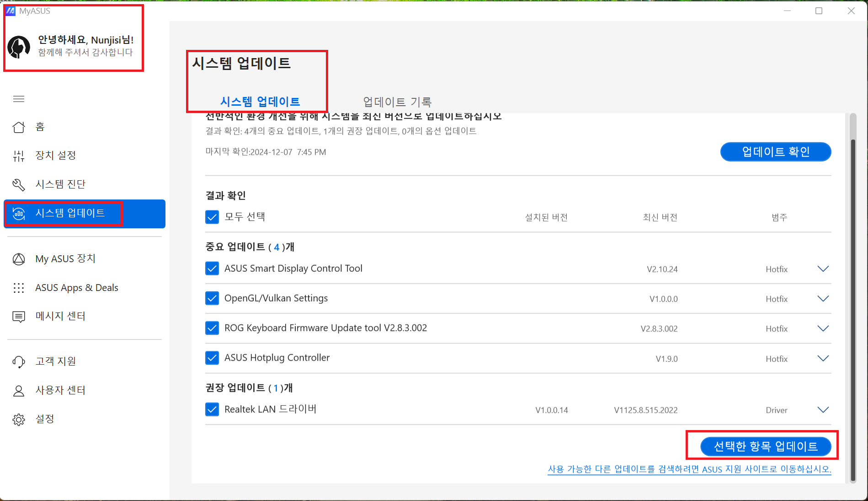Click 마지막 확인 timestamp text
This screenshot has width=868, height=501.
(266, 152)
